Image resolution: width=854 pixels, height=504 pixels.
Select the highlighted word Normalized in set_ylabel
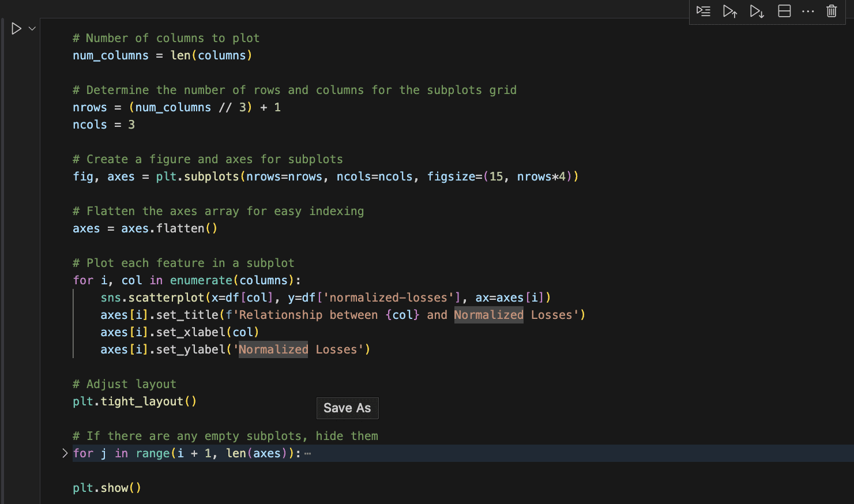point(273,349)
